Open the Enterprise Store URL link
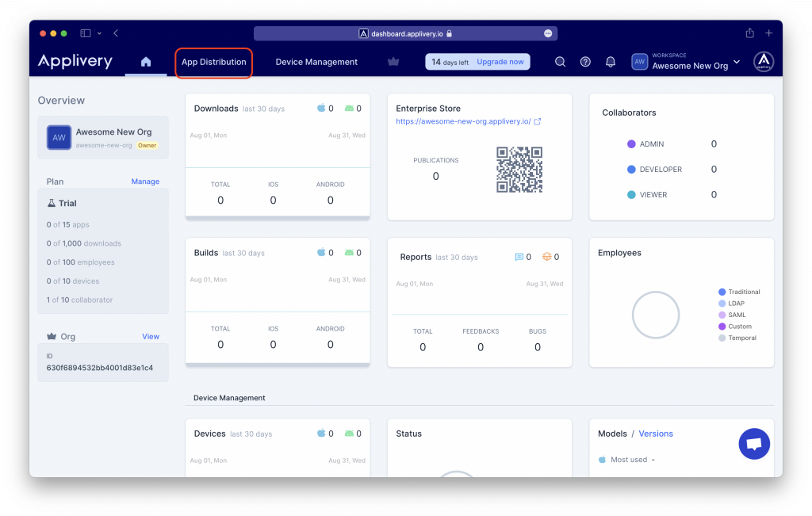This screenshot has height=516, width=812. (463, 121)
